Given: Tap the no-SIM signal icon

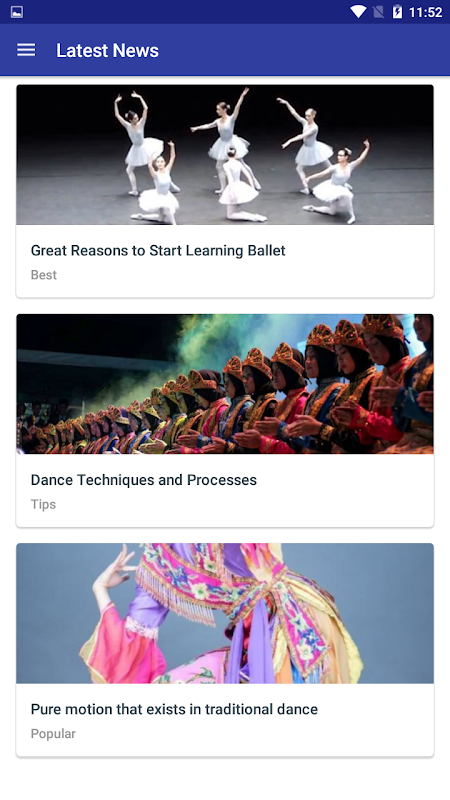Looking at the screenshot, I should coord(378,12).
